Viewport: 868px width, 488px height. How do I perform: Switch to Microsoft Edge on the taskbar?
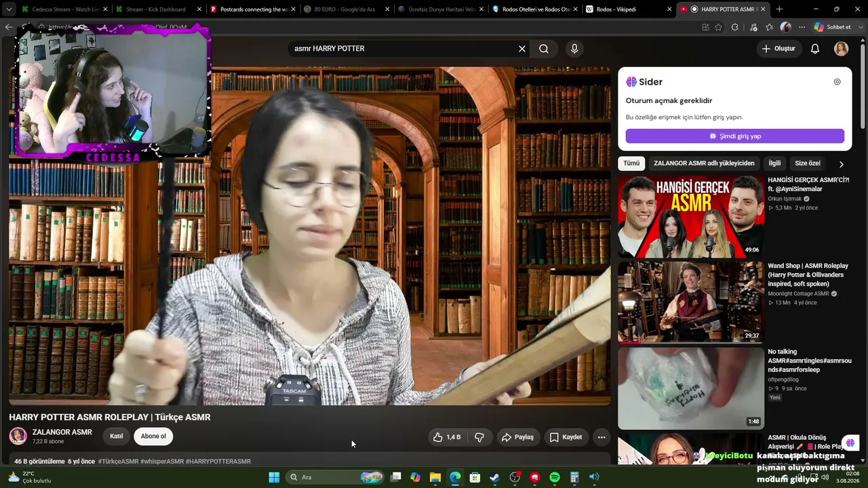click(455, 477)
